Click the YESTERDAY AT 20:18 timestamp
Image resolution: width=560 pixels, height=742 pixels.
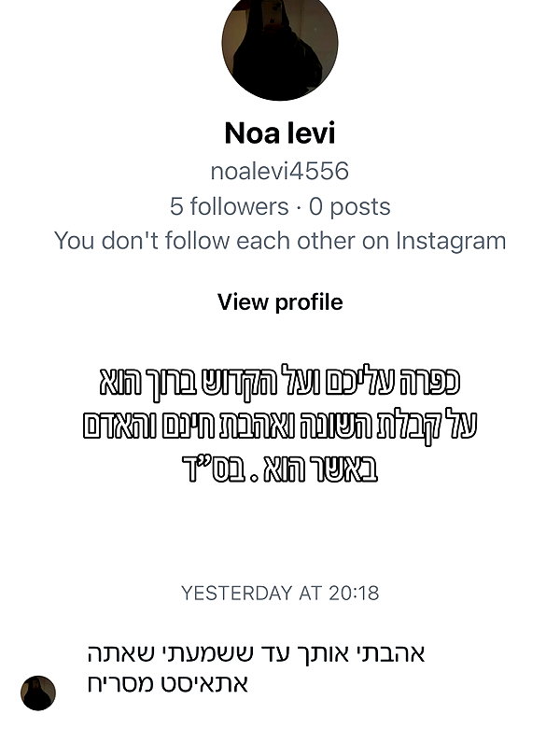280,593
